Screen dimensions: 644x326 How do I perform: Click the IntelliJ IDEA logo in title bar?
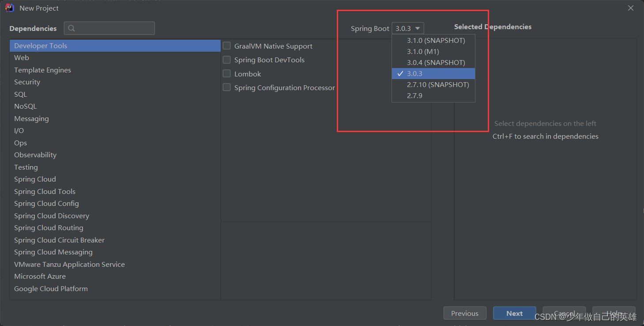click(10, 8)
